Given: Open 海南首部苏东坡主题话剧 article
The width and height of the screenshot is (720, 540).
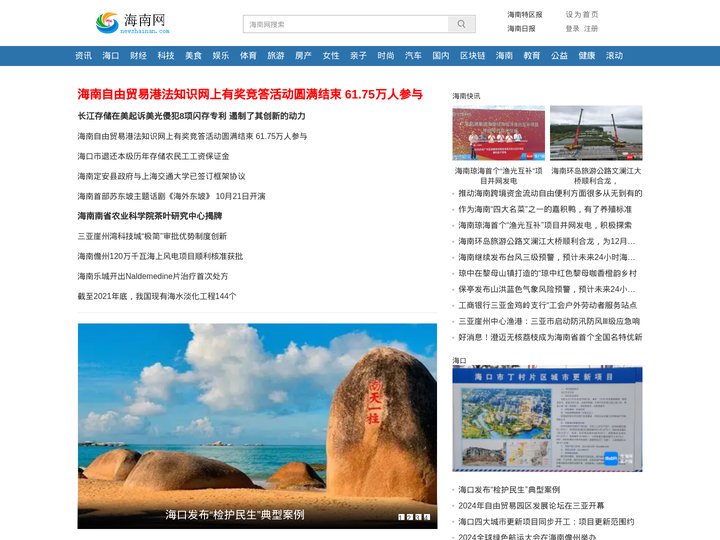Looking at the screenshot, I should (x=171, y=196).
